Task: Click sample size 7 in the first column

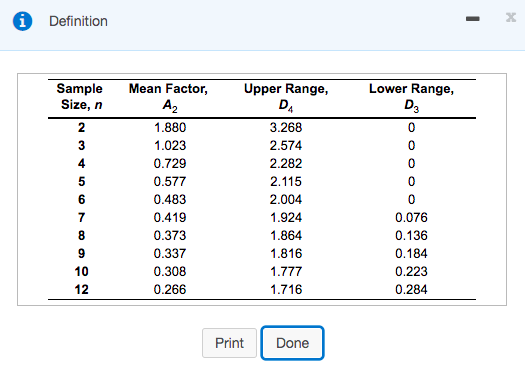Action: click(x=81, y=218)
